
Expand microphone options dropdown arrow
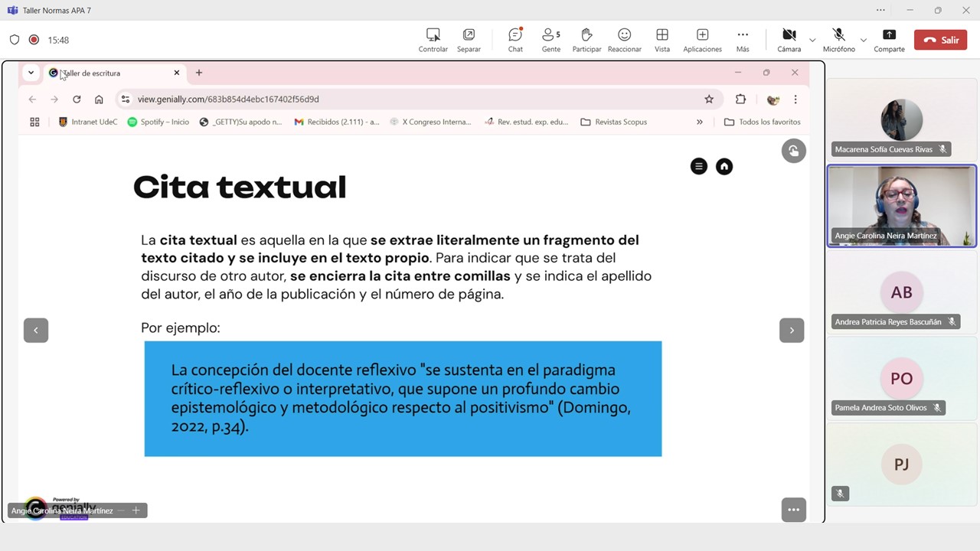(864, 40)
